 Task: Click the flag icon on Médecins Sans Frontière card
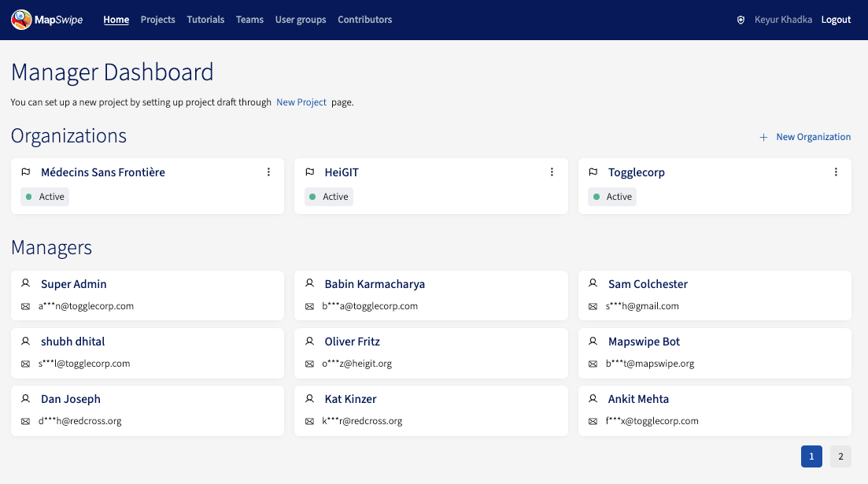25,172
